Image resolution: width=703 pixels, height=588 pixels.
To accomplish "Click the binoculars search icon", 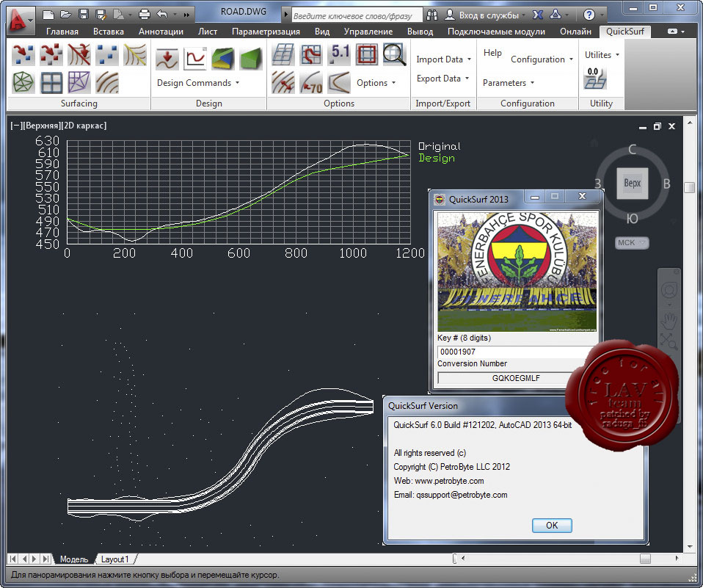I will tap(432, 15).
